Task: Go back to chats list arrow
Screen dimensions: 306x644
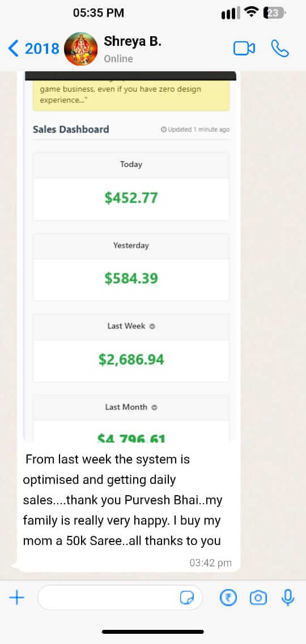Action: (13, 49)
